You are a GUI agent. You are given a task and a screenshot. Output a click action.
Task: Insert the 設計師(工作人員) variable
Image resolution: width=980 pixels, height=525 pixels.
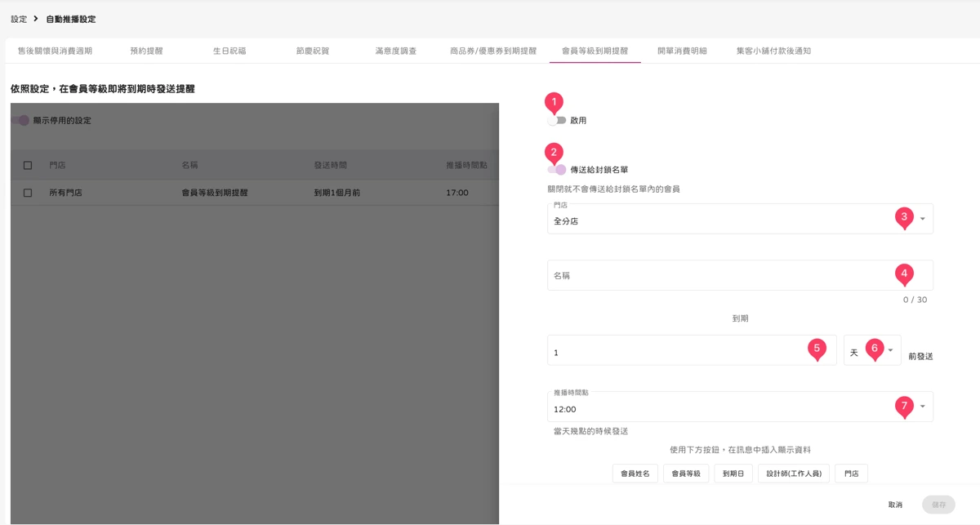(x=794, y=473)
